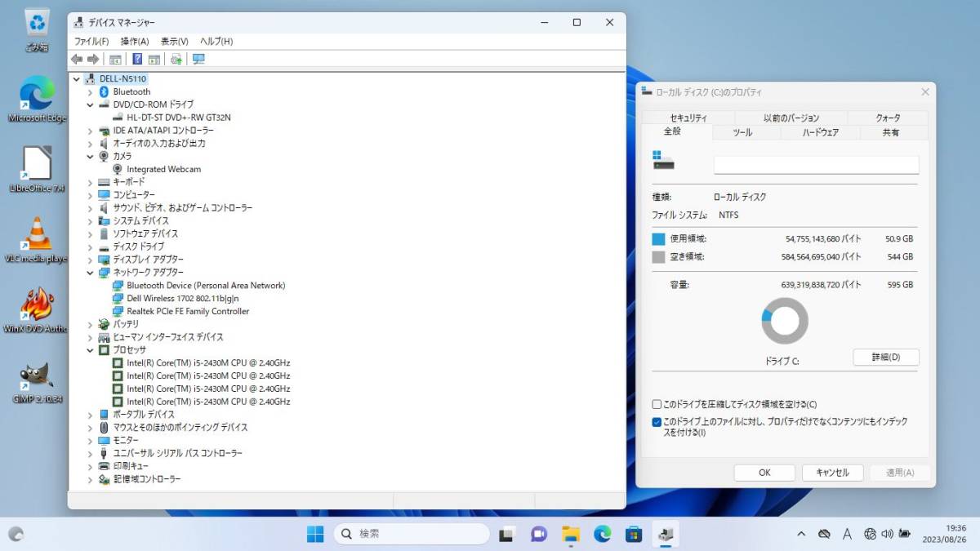Click the OK button in disk properties

coord(764,473)
